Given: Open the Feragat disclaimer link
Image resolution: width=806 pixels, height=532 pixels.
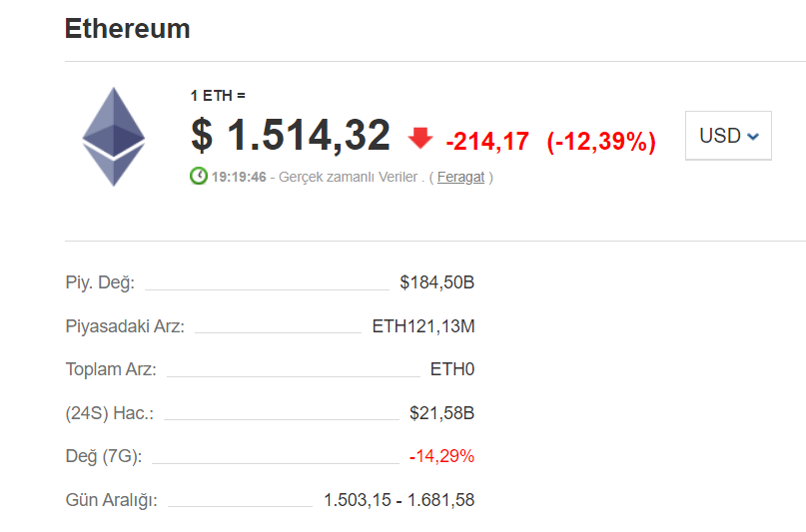Looking at the screenshot, I should [x=460, y=177].
